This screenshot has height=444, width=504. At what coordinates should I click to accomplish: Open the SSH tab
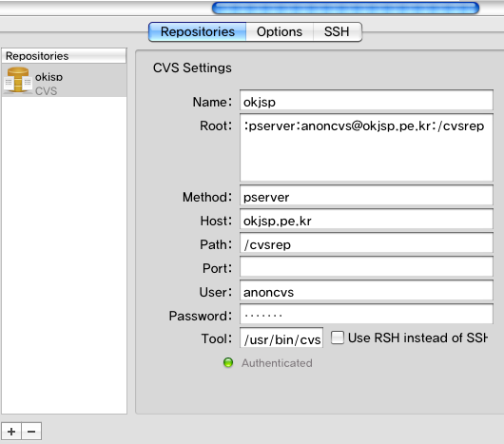337,31
